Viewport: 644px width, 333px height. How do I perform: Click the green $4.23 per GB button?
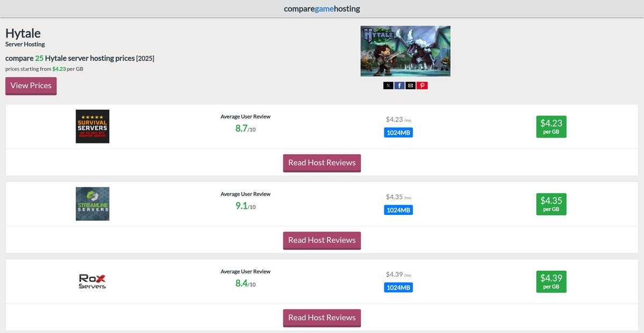pyautogui.click(x=551, y=127)
